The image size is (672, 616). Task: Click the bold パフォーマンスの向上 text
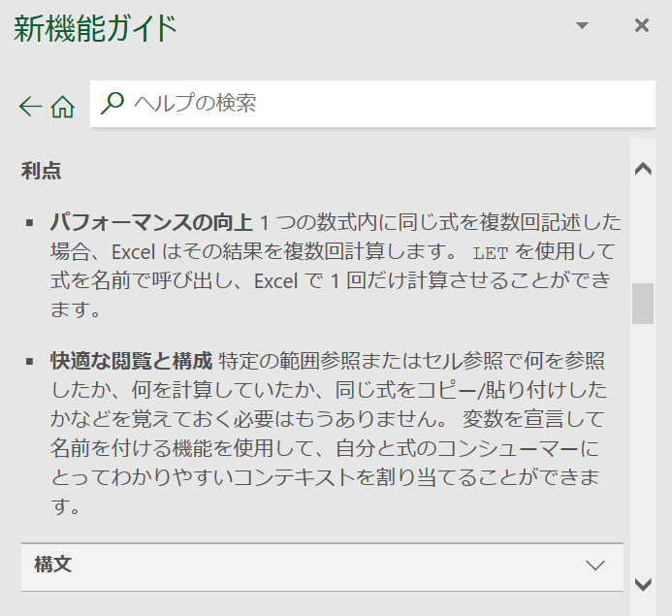151,222
